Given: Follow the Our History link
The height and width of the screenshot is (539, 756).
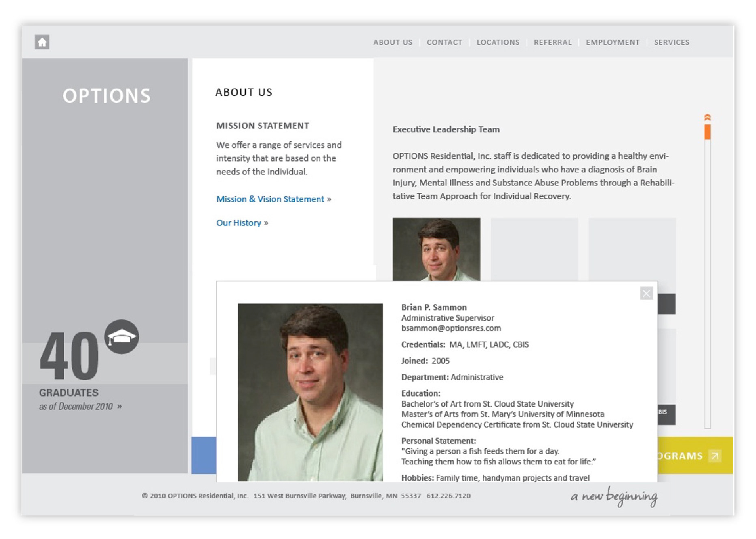Looking at the screenshot, I should (242, 223).
